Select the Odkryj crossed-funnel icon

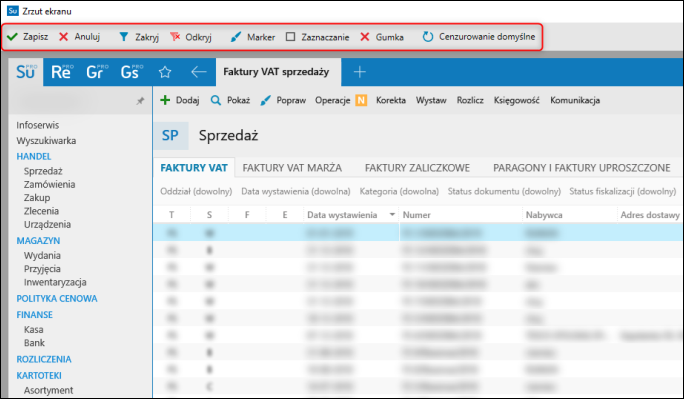pyautogui.click(x=175, y=37)
